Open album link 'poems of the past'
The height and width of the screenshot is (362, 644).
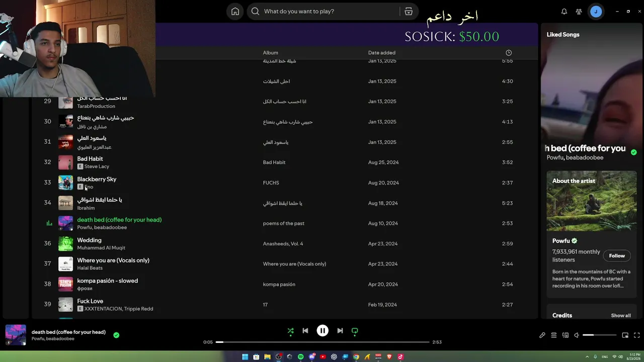coord(283,223)
